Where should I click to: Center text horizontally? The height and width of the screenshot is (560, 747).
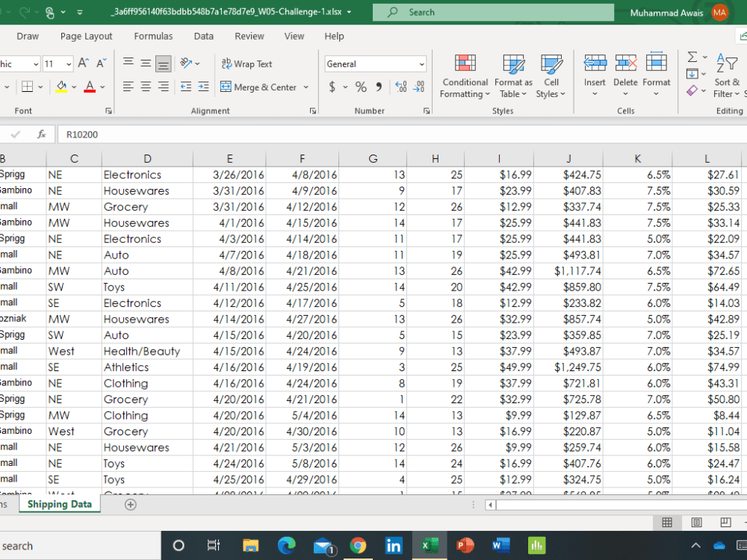(146, 87)
